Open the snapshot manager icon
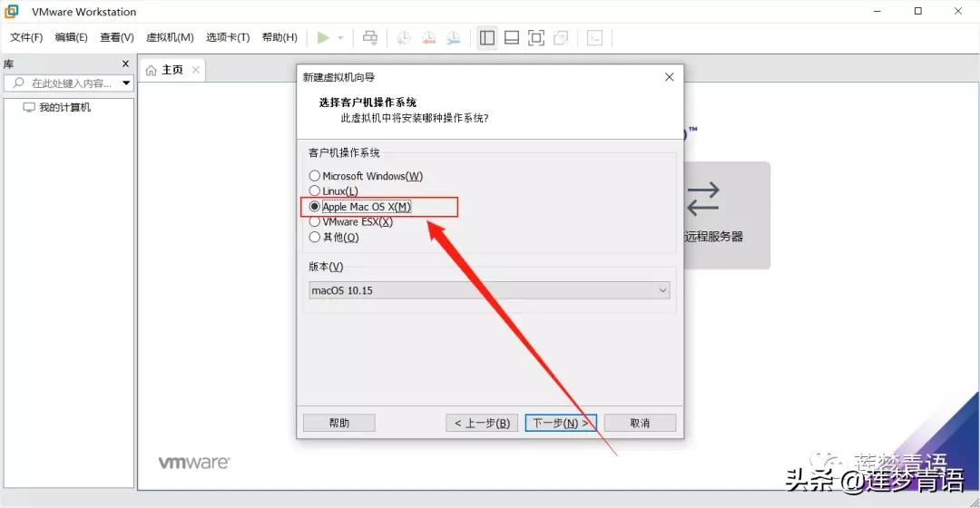 pos(453,38)
